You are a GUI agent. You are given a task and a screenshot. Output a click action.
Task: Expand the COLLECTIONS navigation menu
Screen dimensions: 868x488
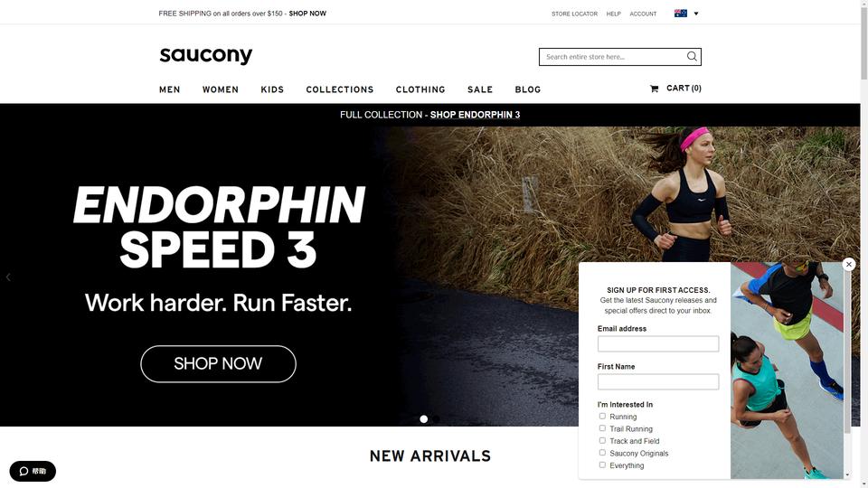point(340,89)
